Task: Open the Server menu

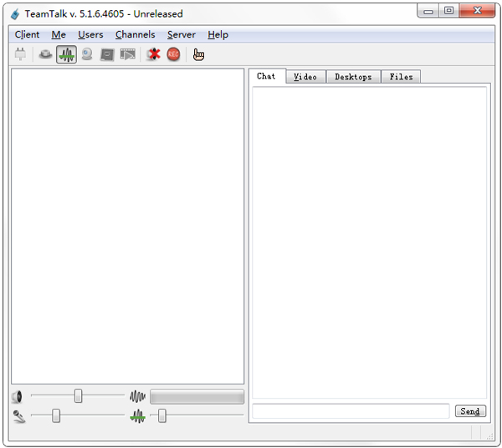Action: coord(182,34)
